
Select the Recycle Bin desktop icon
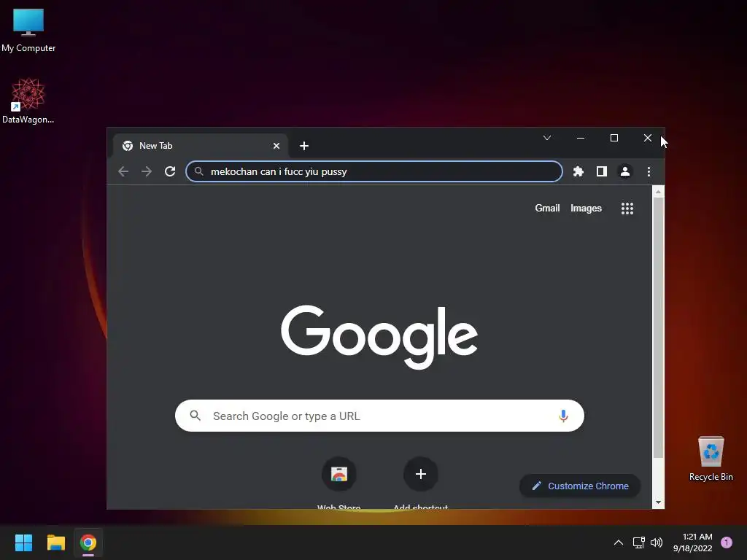[x=711, y=459]
